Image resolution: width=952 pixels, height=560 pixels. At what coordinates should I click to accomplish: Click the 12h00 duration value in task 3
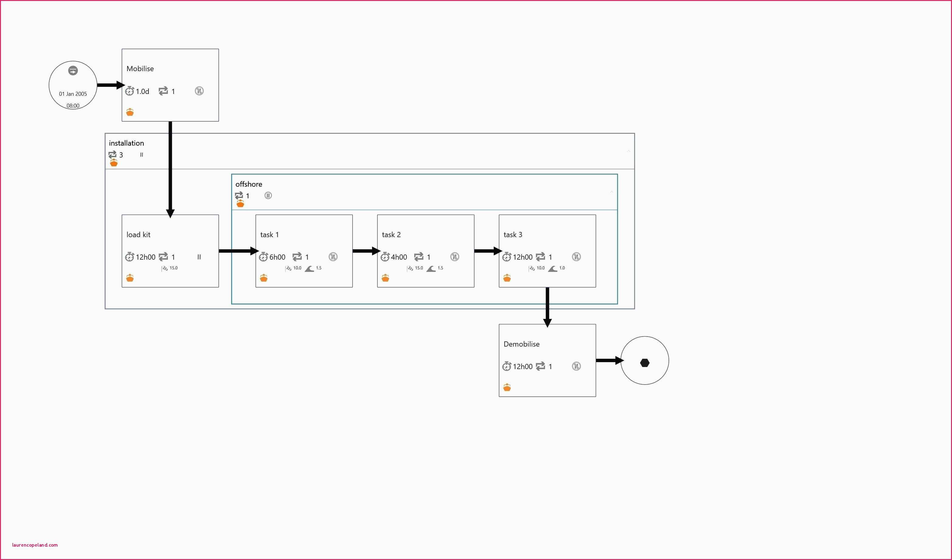tap(523, 257)
